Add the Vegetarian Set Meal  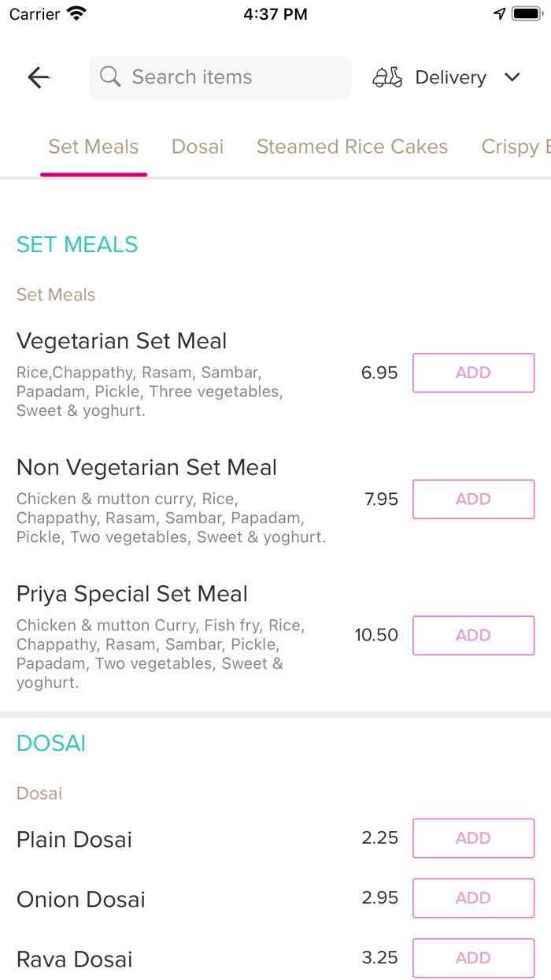(x=473, y=373)
